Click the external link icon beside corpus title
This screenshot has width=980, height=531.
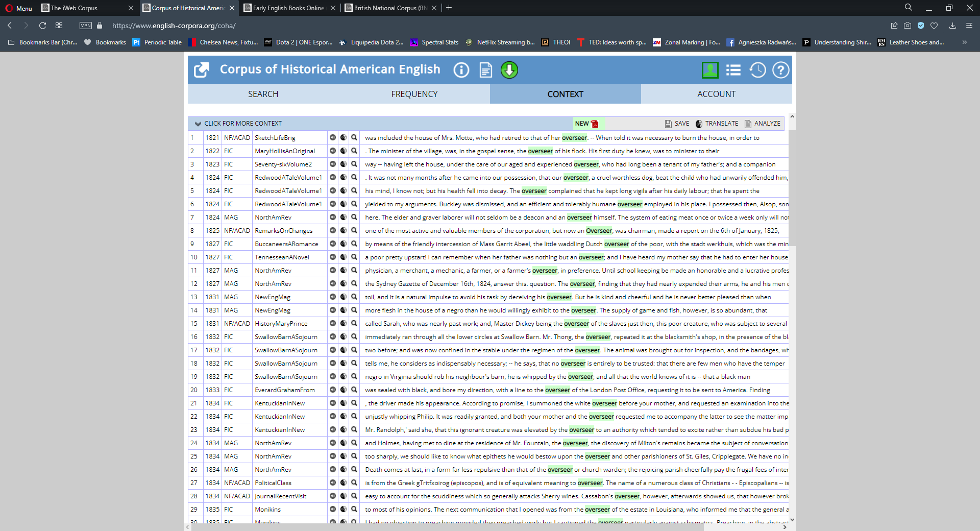[x=202, y=70]
